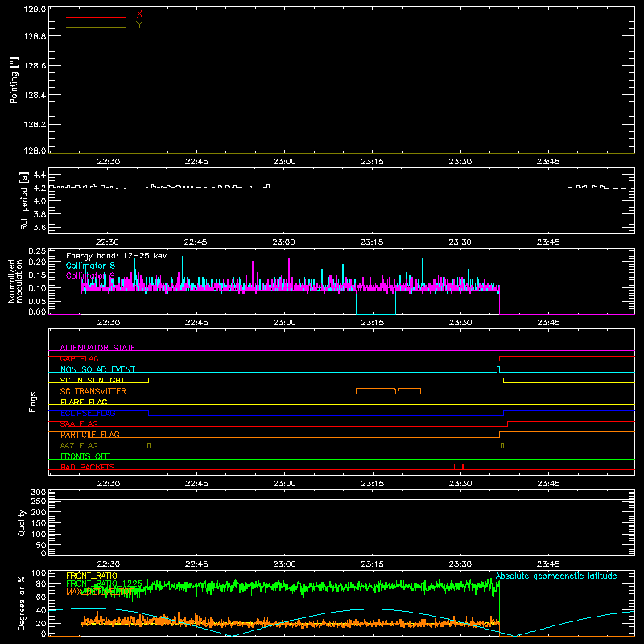Click the 128.6 pointing axis value
644x644 pixels.
[x=35, y=66]
